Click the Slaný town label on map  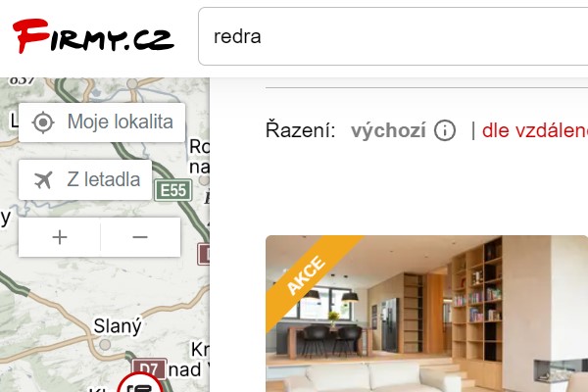pos(118,325)
